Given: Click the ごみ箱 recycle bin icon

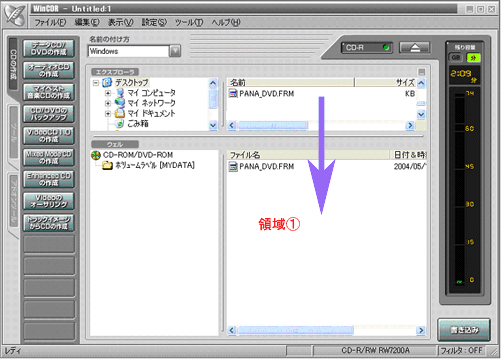Looking at the screenshot, I should click(x=120, y=124).
